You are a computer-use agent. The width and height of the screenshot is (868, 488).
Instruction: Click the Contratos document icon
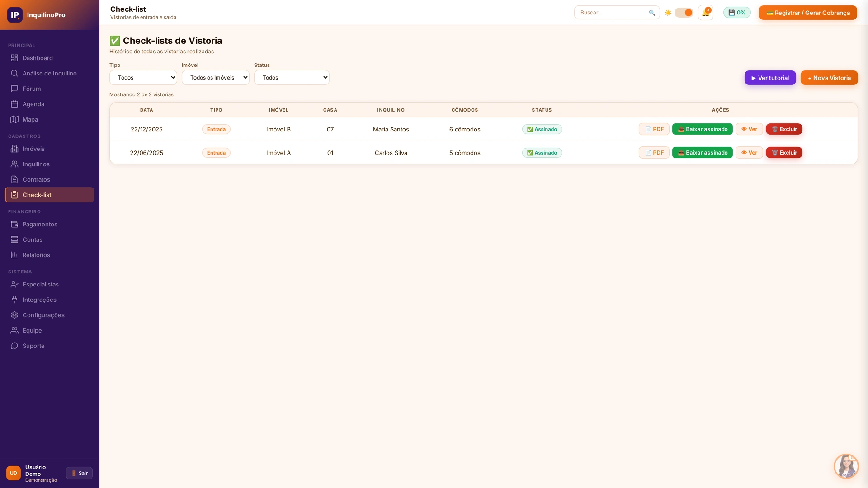click(x=14, y=179)
